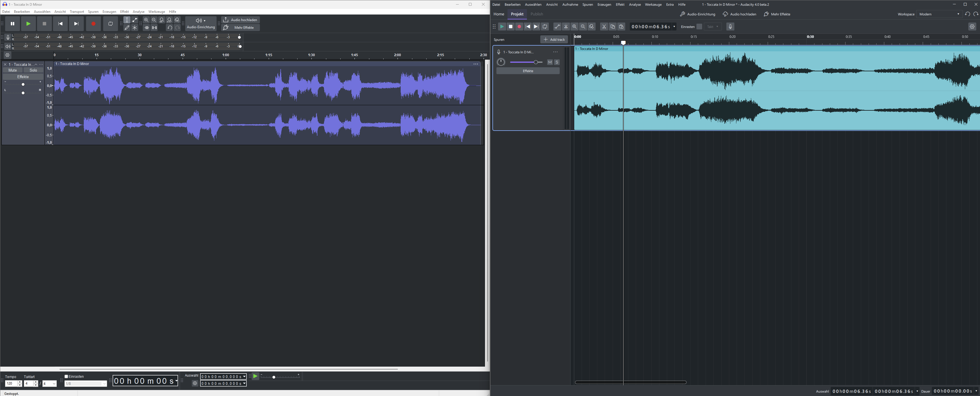Click the playback meter speaker icon in the left window
The width and height of the screenshot is (980, 396).
tap(8, 46)
